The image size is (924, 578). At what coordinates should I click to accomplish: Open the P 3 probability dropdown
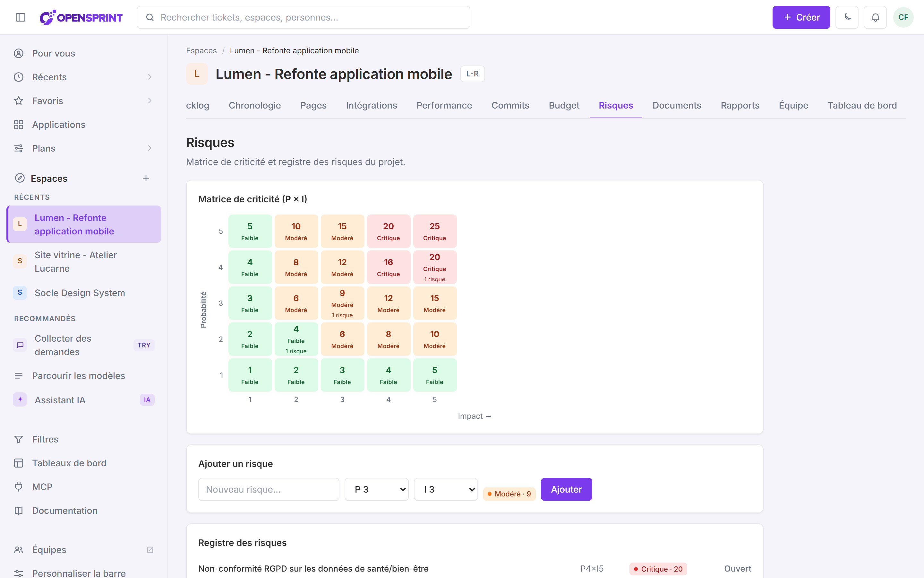pyautogui.click(x=376, y=489)
